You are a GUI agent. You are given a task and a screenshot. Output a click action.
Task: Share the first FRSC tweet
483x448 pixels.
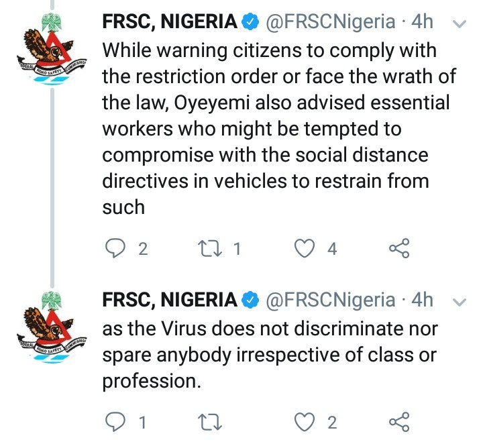tap(399, 248)
